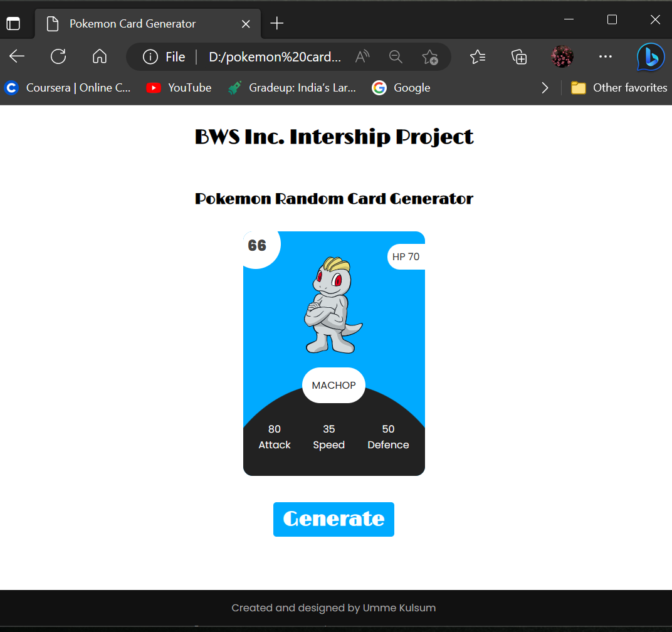Screen dimensions: 672x632
Task: Click the BWS Inc. Intership Project heading
Action: pos(334,137)
